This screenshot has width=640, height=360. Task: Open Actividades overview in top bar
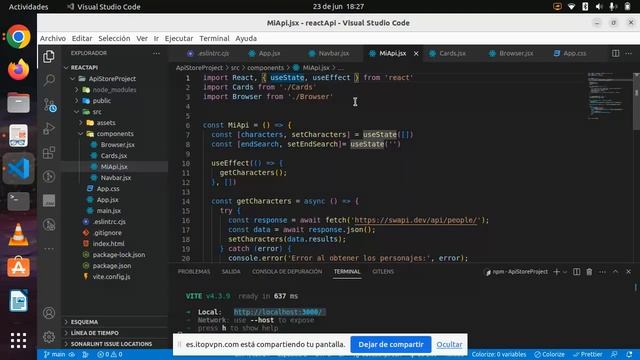click(28, 7)
